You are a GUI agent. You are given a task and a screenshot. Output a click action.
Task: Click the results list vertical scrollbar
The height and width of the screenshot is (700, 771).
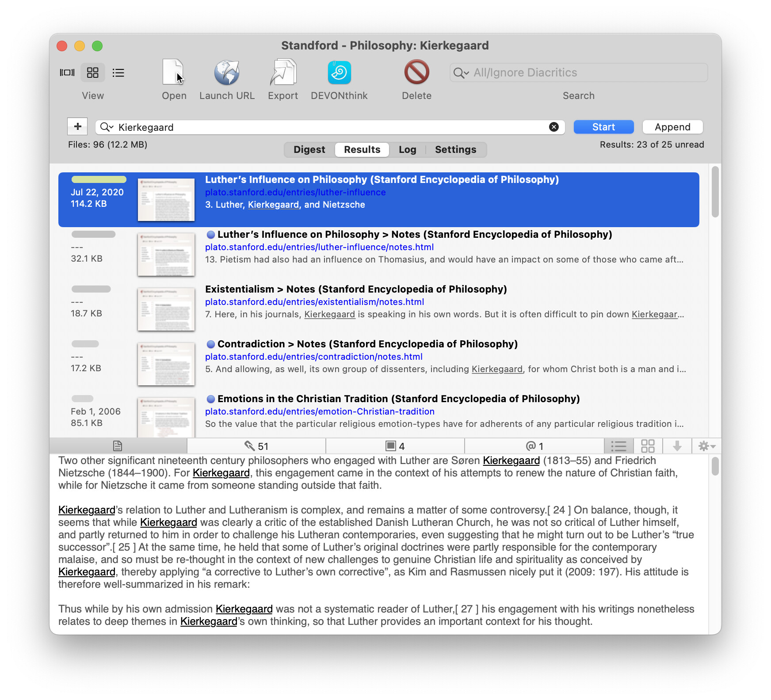tap(715, 193)
